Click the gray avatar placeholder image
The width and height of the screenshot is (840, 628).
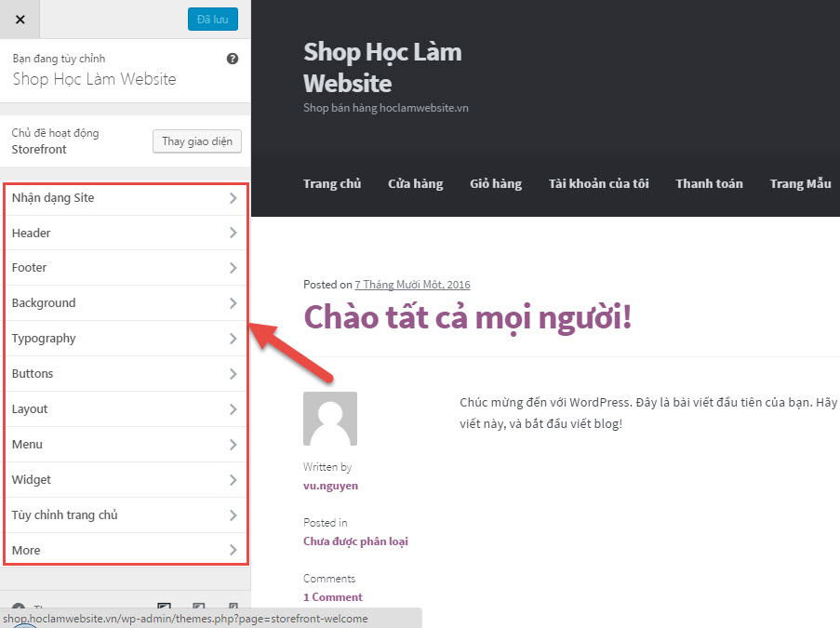[x=329, y=419]
